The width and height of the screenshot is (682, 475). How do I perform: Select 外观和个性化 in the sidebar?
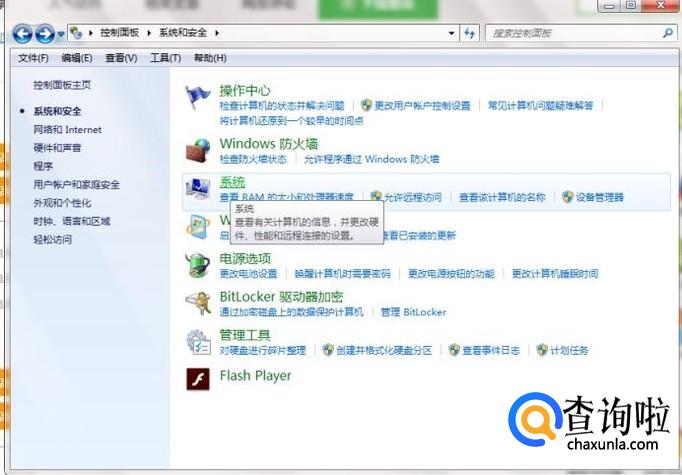click(x=62, y=203)
